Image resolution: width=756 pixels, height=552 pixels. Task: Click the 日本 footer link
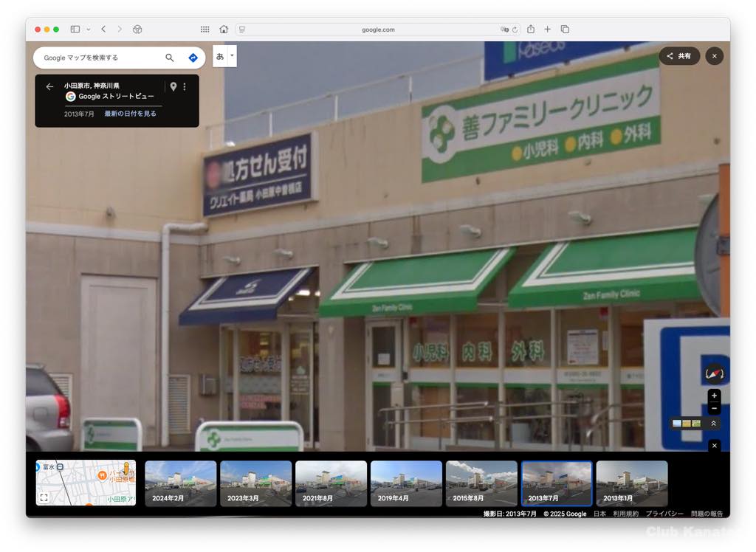tap(599, 514)
